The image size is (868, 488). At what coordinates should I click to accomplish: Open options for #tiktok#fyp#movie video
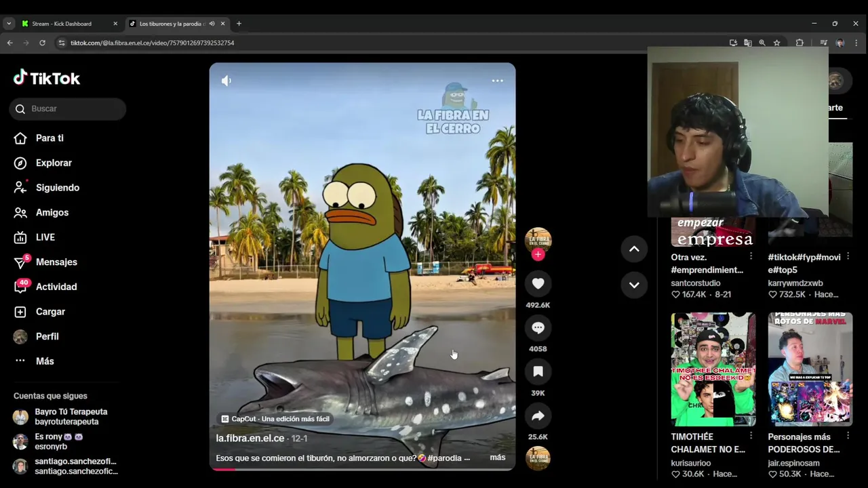848,256
